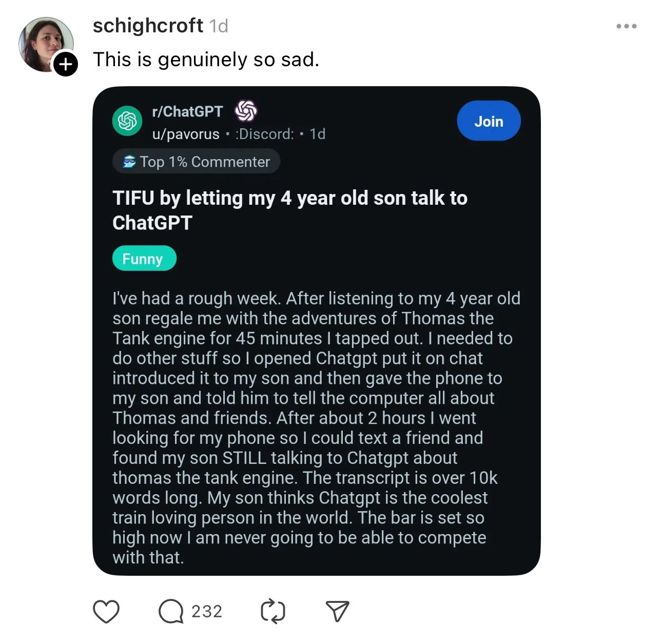
Task: Open the schighcroft username link
Action: click(148, 26)
